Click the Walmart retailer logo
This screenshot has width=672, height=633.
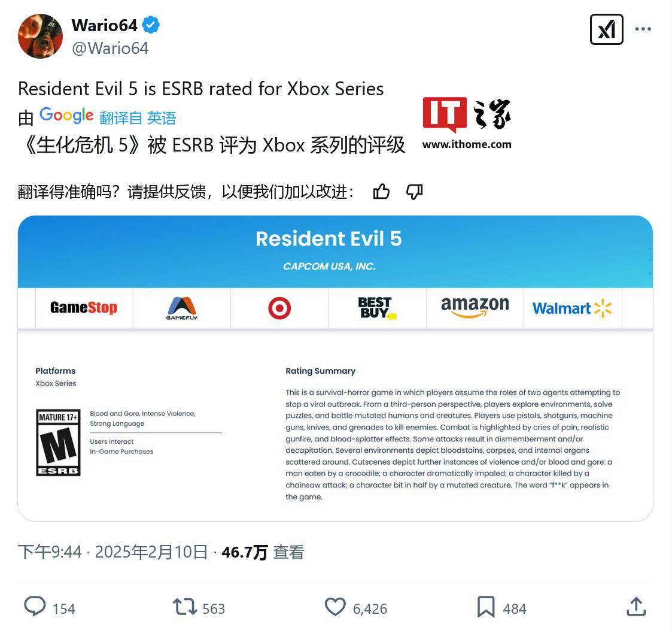click(x=572, y=308)
